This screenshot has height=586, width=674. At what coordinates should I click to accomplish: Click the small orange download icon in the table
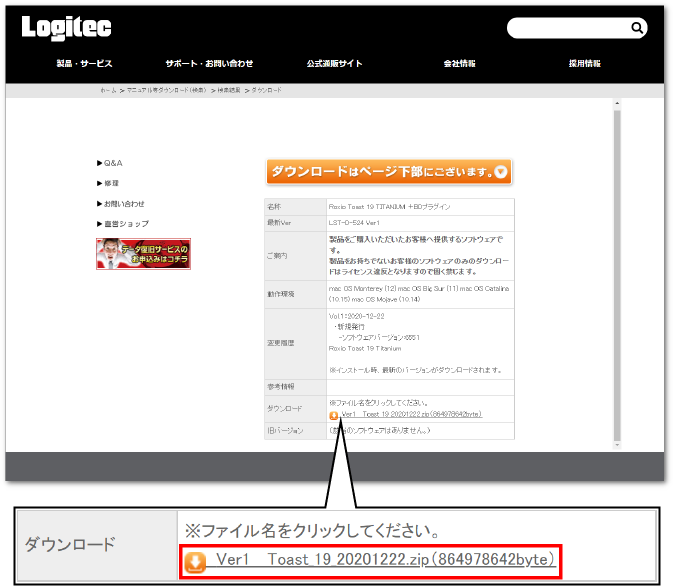(334, 415)
